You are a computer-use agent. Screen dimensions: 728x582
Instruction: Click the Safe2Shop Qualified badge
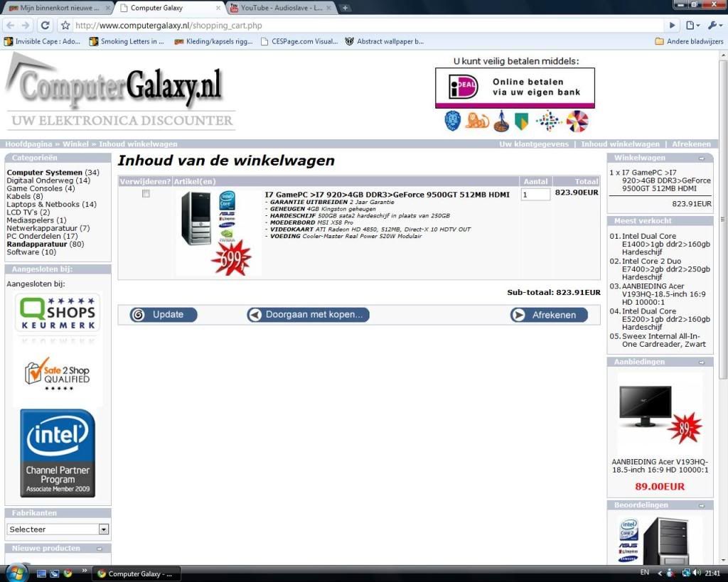click(58, 374)
